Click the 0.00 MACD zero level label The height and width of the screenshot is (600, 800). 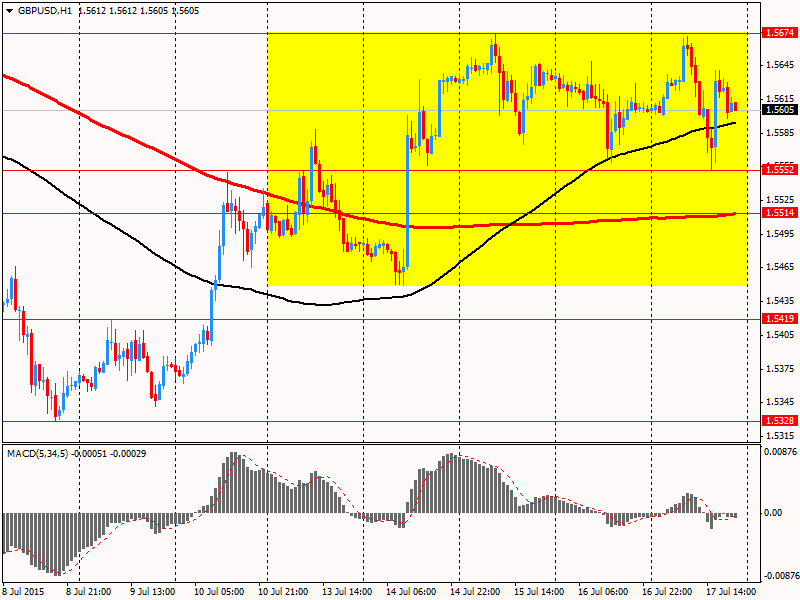point(774,513)
